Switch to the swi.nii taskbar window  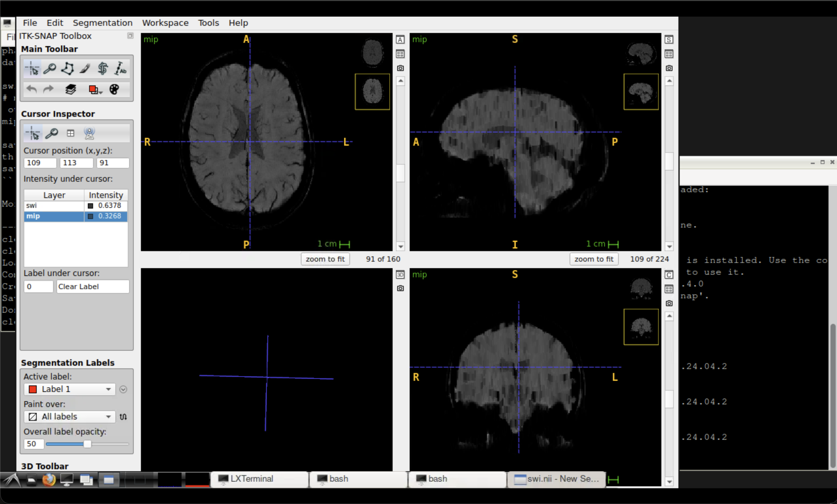[x=556, y=479]
